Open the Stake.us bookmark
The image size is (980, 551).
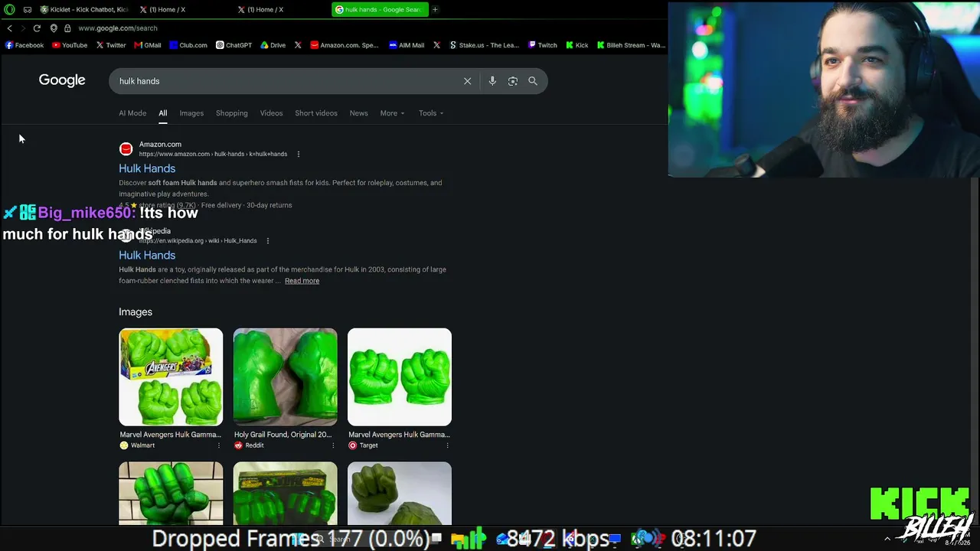click(x=485, y=45)
